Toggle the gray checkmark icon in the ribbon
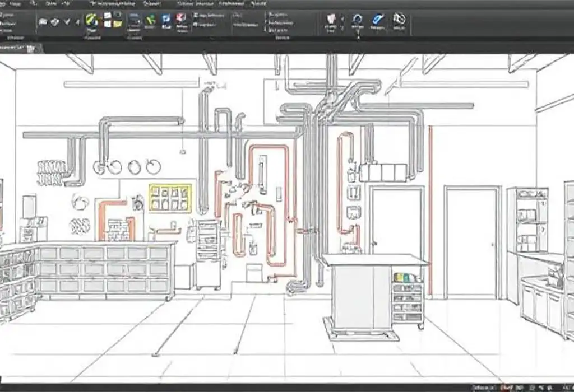574x392 pixels. (67, 22)
